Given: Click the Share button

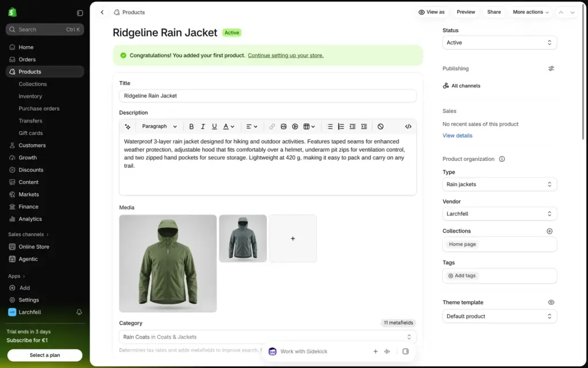Looking at the screenshot, I should 494,12.
